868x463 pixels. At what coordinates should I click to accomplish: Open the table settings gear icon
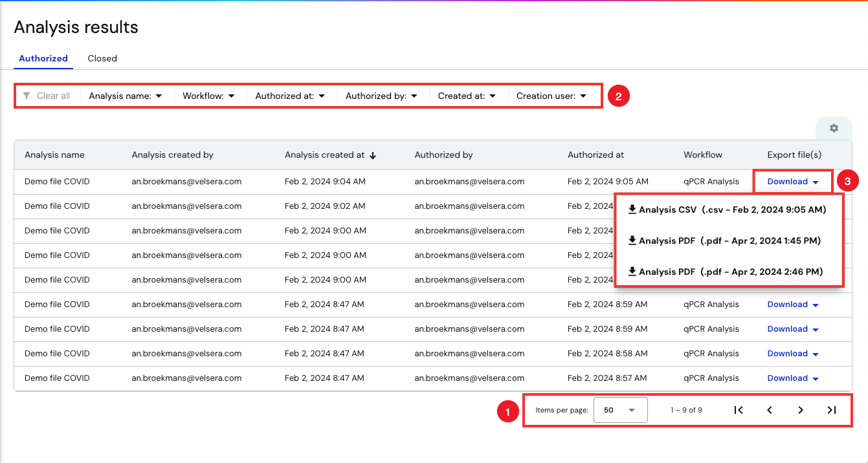point(834,128)
